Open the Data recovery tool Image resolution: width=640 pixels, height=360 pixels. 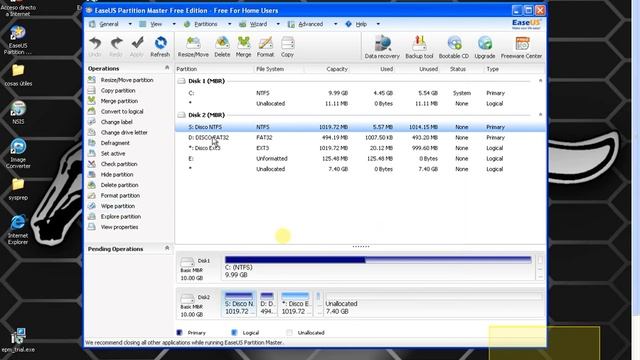tap(382, 47)
